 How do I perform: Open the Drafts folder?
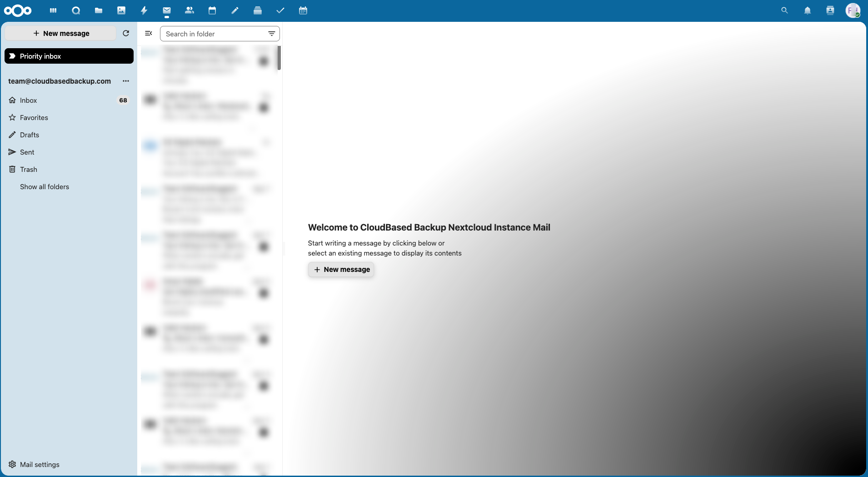(x=69, y=135)
